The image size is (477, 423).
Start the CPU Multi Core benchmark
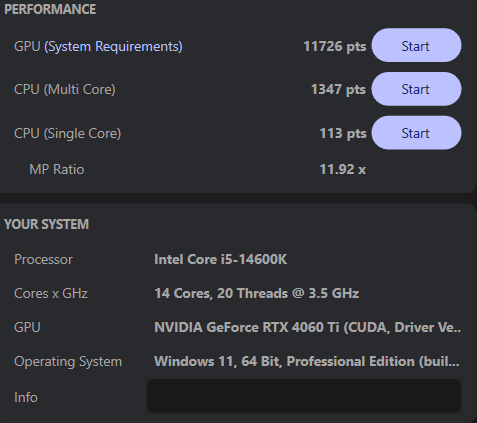(x=416, y=89)
